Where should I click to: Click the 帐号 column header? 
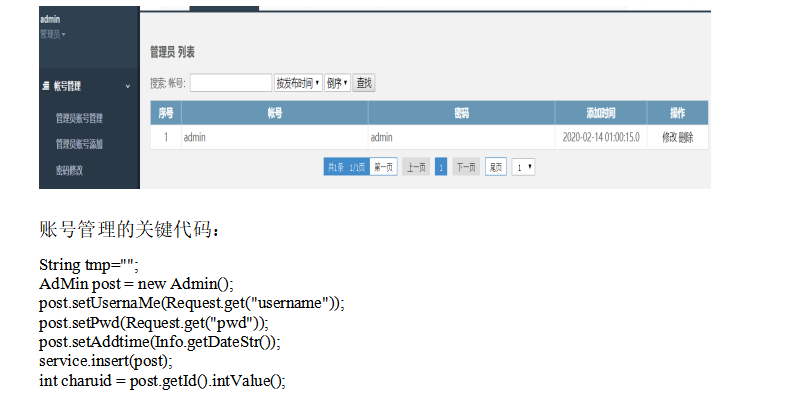point(275,113)
